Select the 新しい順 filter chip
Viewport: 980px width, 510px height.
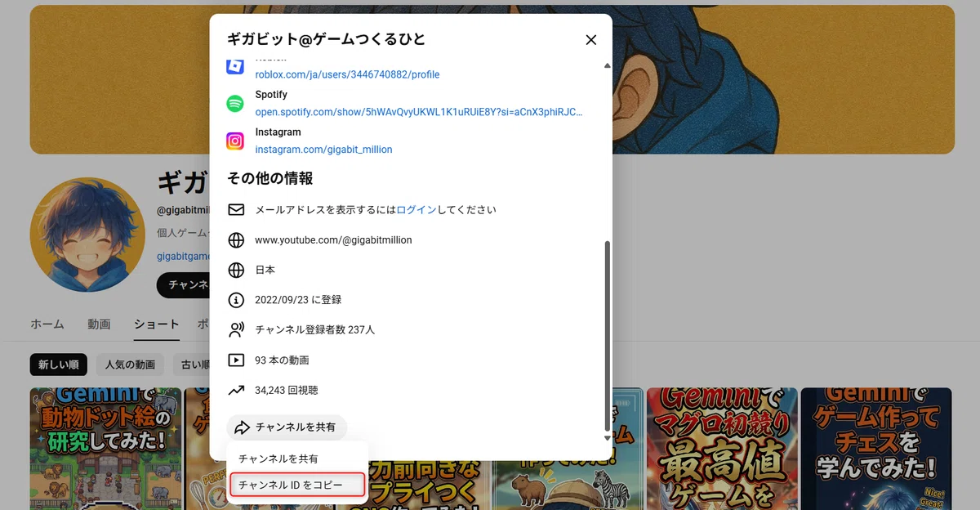coord(59,365)
